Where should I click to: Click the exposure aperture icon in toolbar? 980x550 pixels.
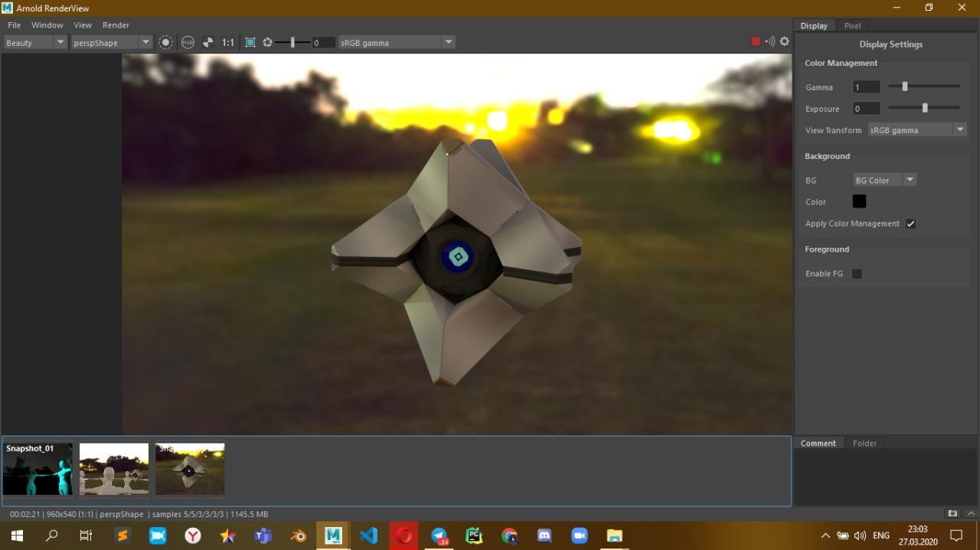pos(268,43)
